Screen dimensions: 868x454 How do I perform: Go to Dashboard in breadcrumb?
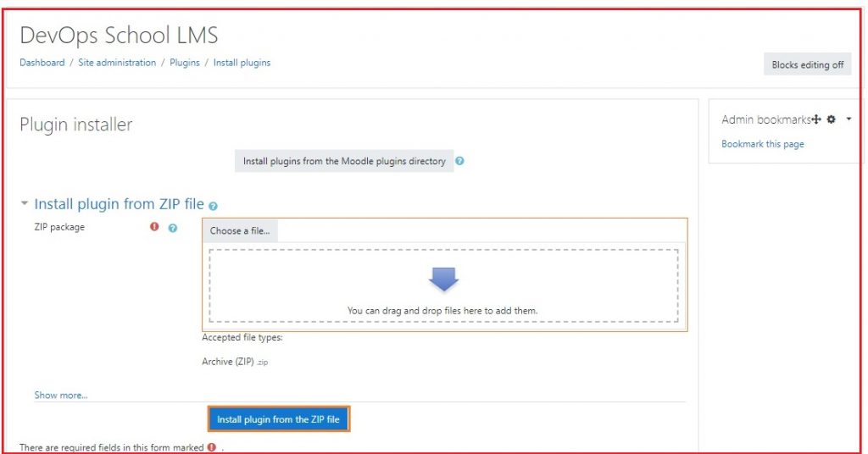[42, 63]
